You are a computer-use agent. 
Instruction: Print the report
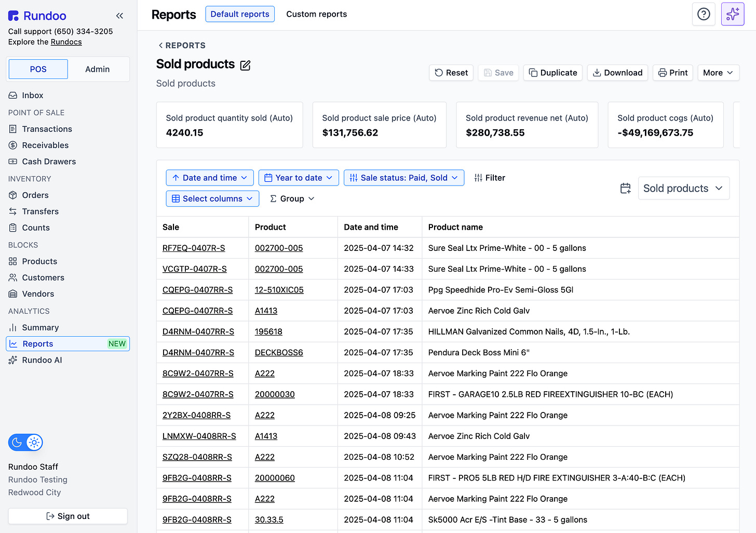click(673, 73)
